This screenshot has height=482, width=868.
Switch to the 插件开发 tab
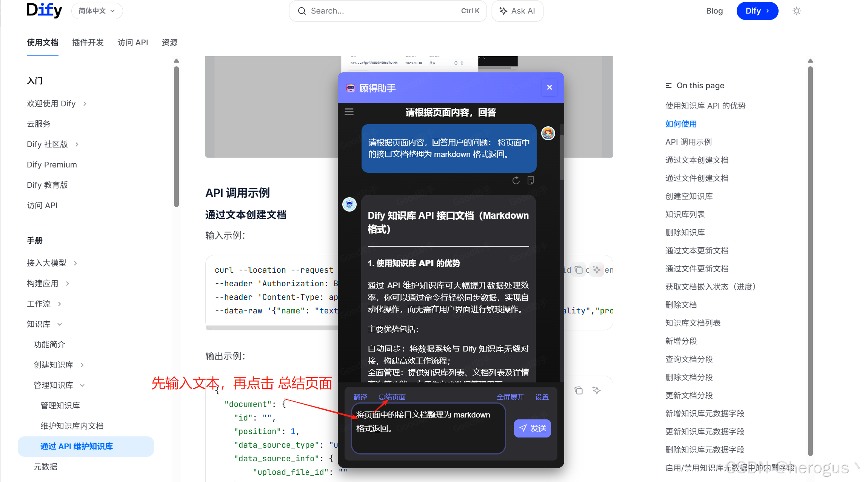click(88, 42)
